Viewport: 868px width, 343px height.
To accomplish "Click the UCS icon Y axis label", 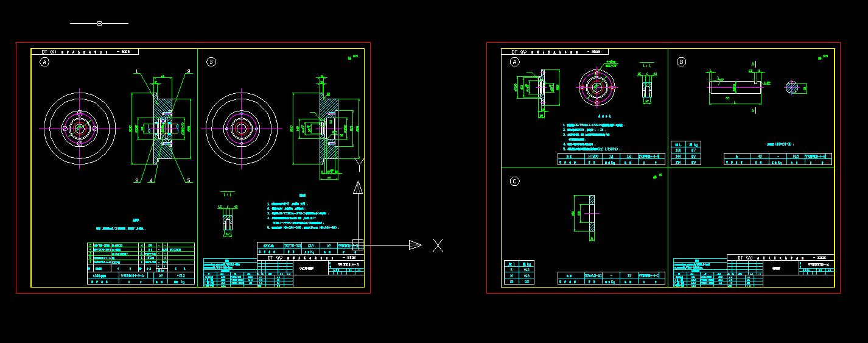I will pos(360,164).
